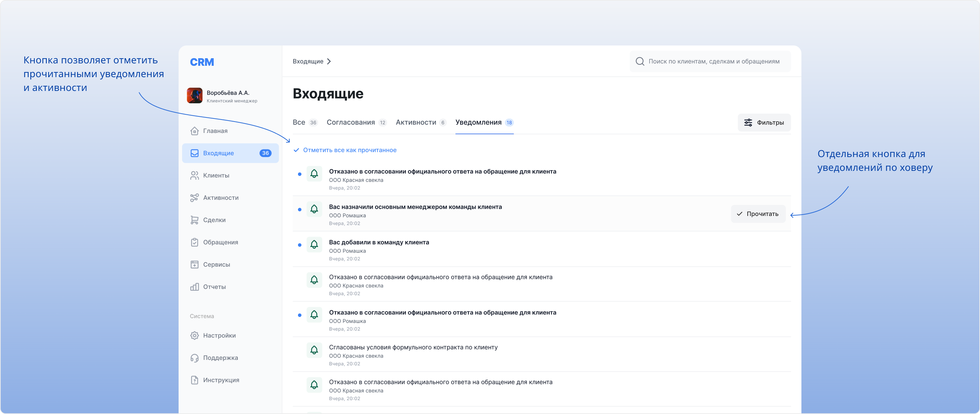Select the Уведомления tab
The width and height of the screenshot is (980, 414).
pyautogui.click(x=484, y=122)
